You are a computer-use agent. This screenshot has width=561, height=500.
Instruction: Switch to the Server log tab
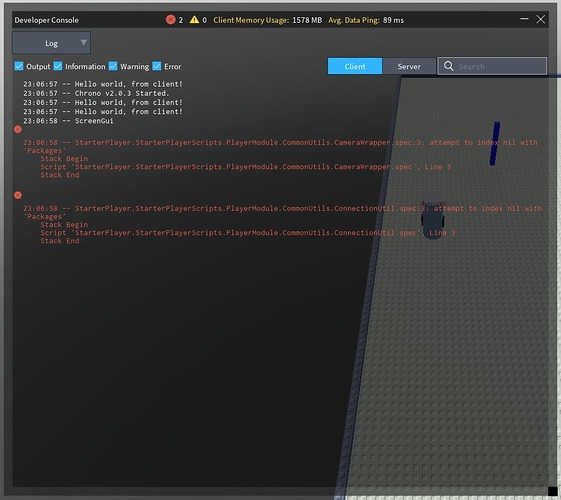(409, 66)
